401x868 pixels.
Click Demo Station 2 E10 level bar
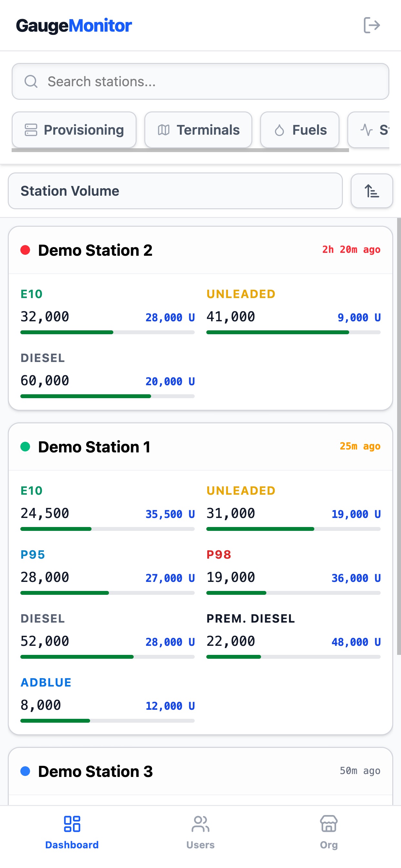[x=108, y=332]
